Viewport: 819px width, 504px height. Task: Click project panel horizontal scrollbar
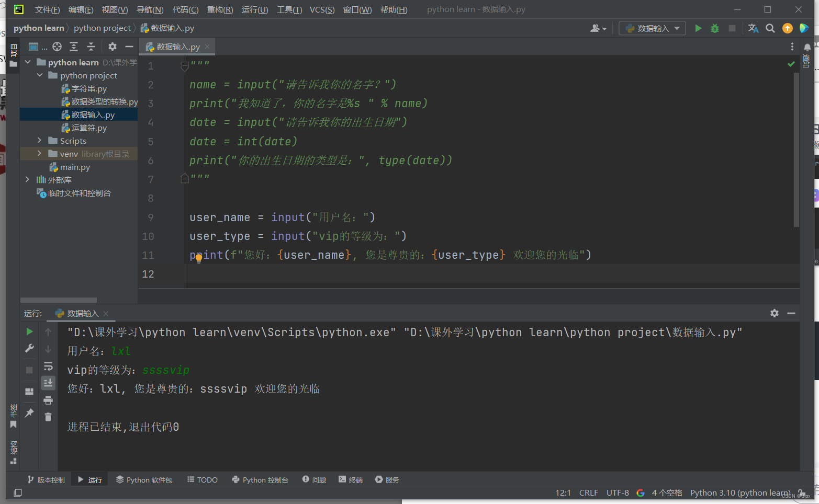pos(59,300)
